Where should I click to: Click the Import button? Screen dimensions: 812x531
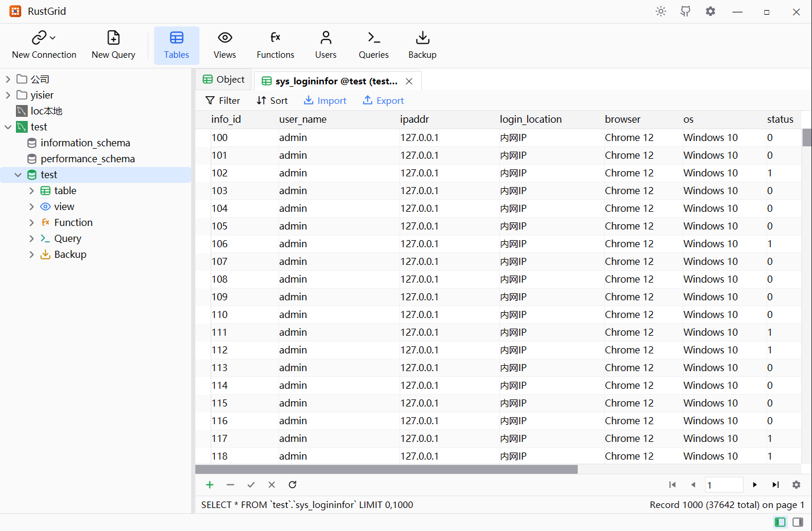(325, 100)
